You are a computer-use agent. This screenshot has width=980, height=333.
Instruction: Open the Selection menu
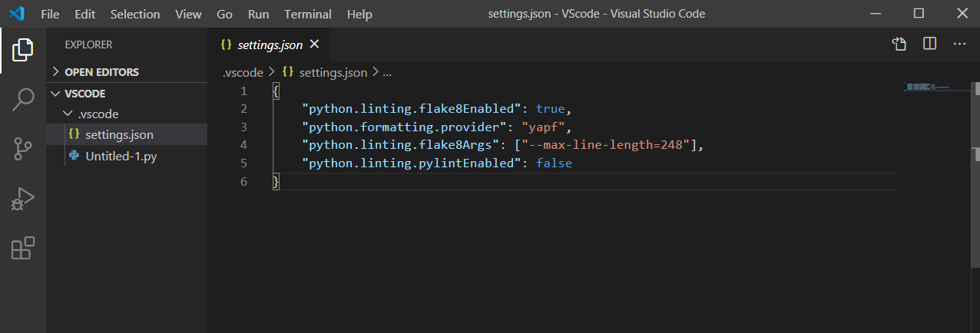(x=135, y=14)
